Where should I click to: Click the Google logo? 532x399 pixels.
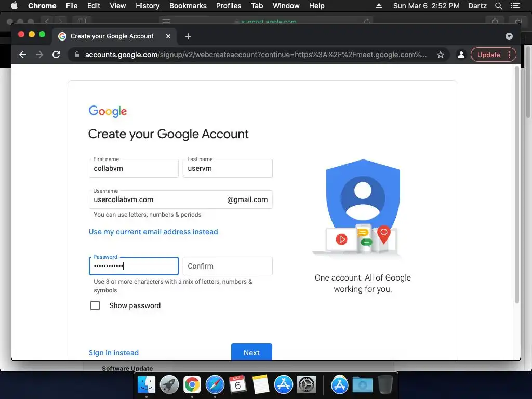click(108, 111)
